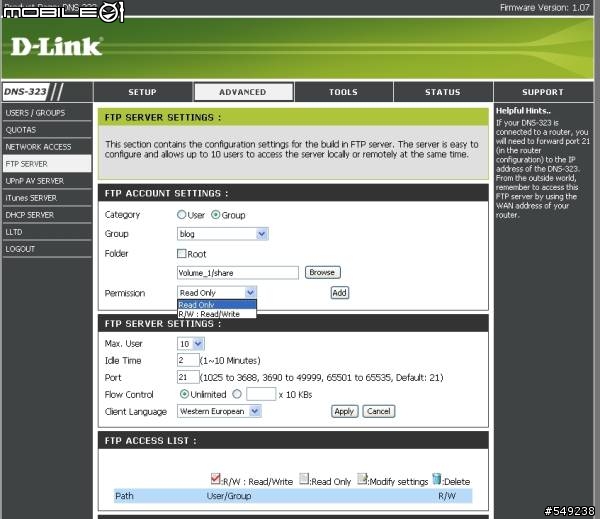Go to DHCP SERVER page

tap(47, 215)
